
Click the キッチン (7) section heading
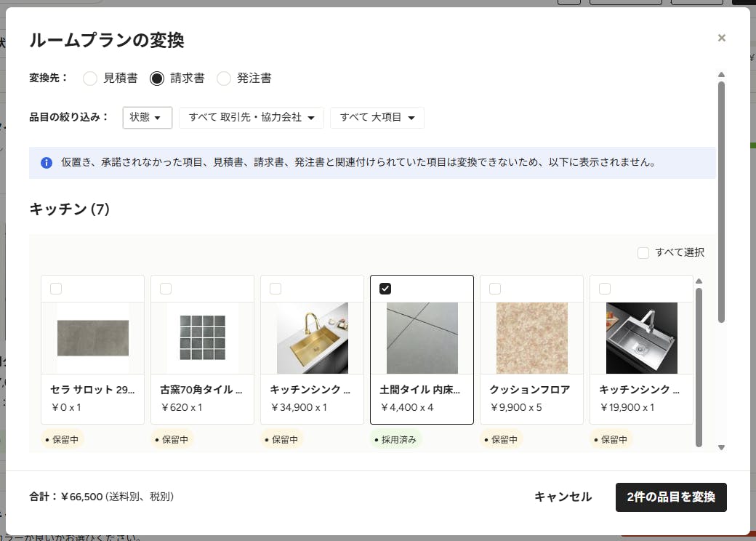pyautogui.click(x=70, y=209)
